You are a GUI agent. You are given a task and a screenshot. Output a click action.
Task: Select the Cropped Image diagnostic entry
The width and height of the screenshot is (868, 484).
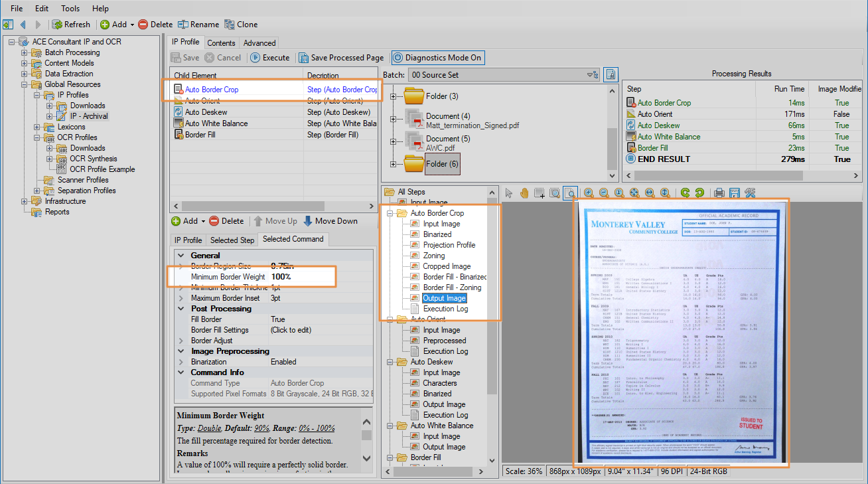click(447, 266)
